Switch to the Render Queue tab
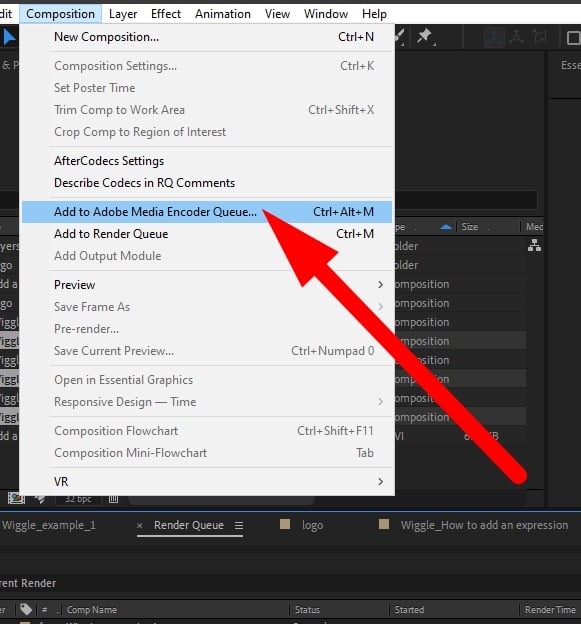This screenshot has height=624, width=581. [x=189, y=525]
